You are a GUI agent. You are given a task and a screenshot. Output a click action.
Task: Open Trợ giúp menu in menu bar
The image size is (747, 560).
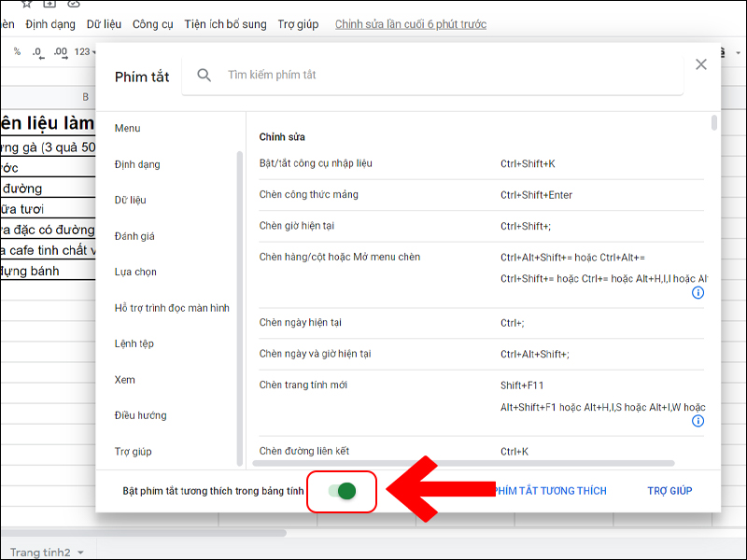click(298, 24)
